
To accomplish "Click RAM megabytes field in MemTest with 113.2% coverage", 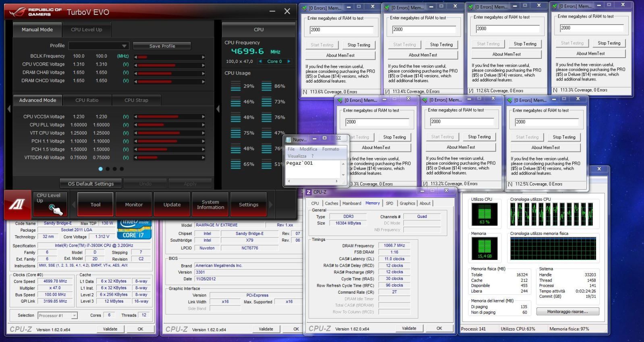I will pyautogui.click(x=462, y=122).
